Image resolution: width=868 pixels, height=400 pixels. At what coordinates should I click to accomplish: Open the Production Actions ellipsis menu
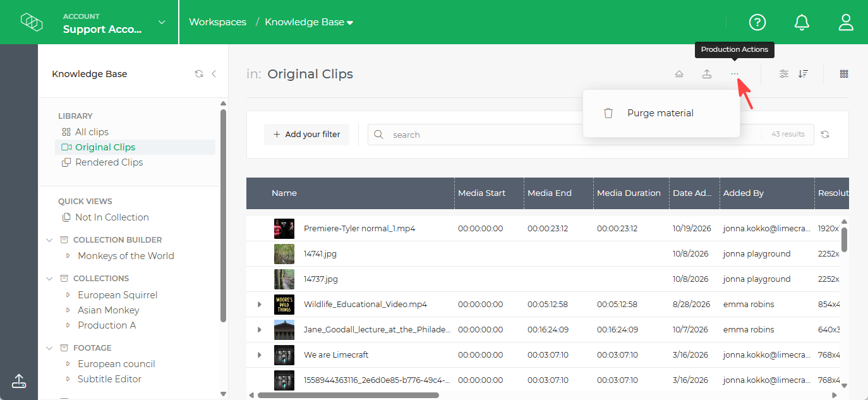pos(735,74)
